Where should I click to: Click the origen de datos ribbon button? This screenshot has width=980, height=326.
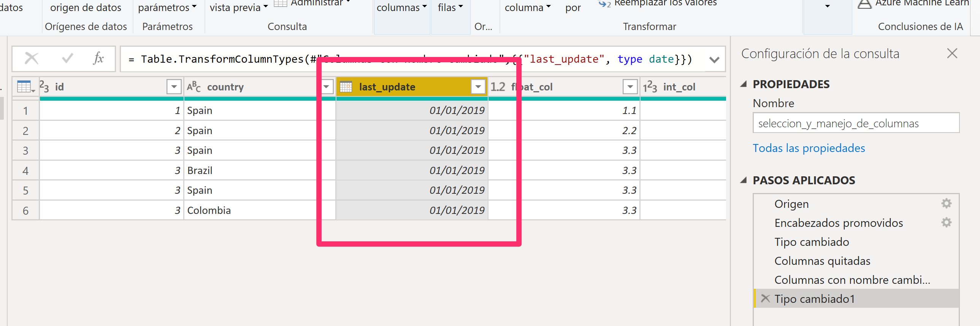point(86,7)
